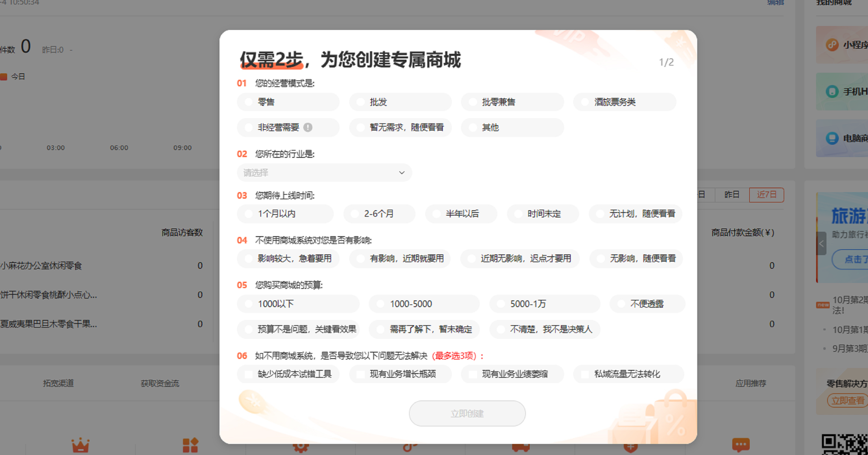Click 立即查看 retail solution button
The image size is (868, 455).
click(847, 401)
